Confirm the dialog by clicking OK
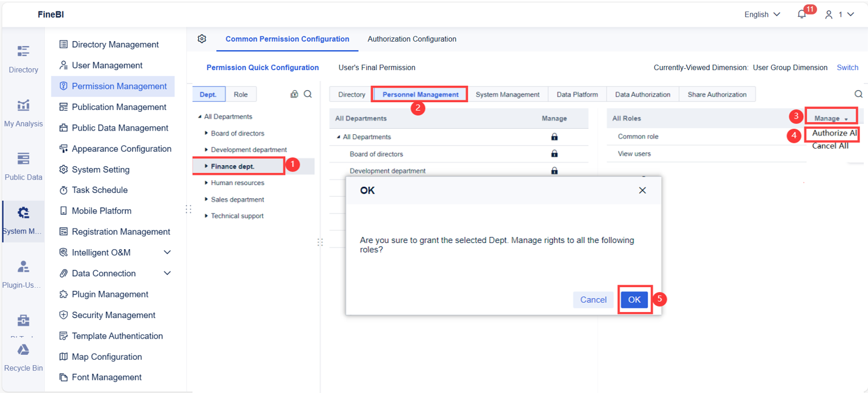The image size is (868, 393). pyautogui.click(x=634, y=299)
